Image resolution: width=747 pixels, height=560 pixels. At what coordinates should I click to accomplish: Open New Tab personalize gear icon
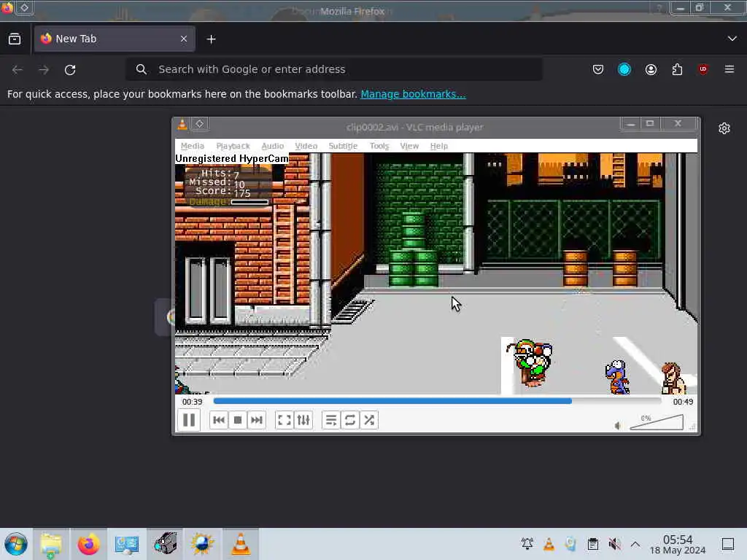click(x=724, y=128)
